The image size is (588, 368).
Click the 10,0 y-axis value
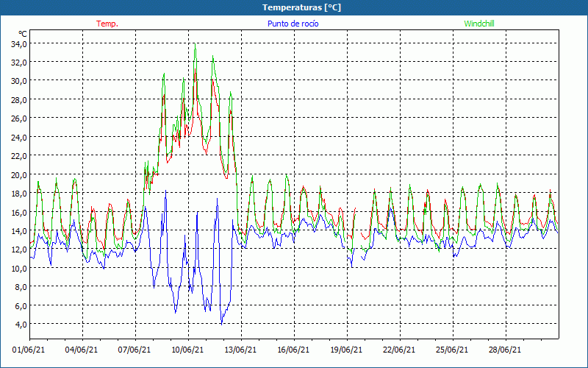pyautogui.click(x=19, y=268)
